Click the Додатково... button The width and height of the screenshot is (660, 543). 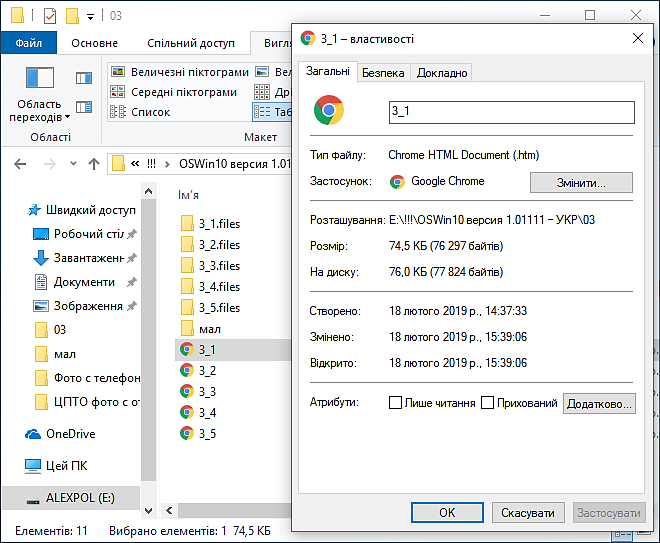coord(599,404)
